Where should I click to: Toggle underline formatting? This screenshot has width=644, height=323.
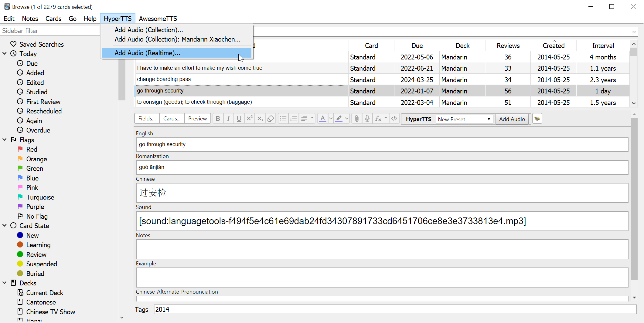[x=239, y=119]
